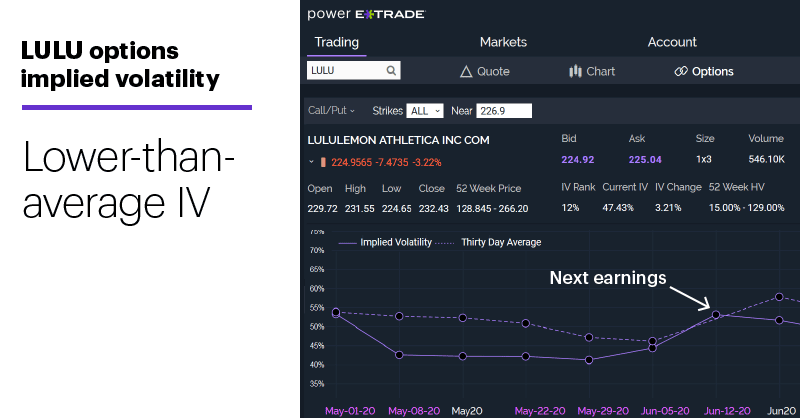
Task: Click the Close price 232.43
Action: 434,208
